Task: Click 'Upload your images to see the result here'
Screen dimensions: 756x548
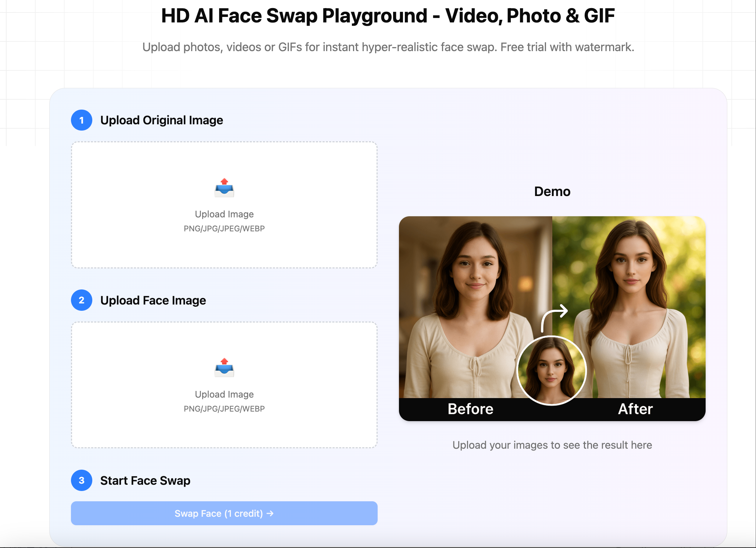Action: pos(552,445)
